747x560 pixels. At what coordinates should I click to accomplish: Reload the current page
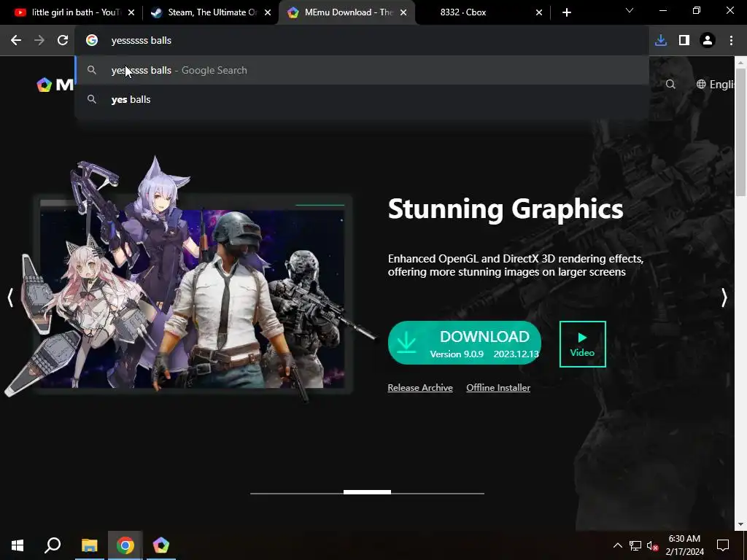point(63,41)
